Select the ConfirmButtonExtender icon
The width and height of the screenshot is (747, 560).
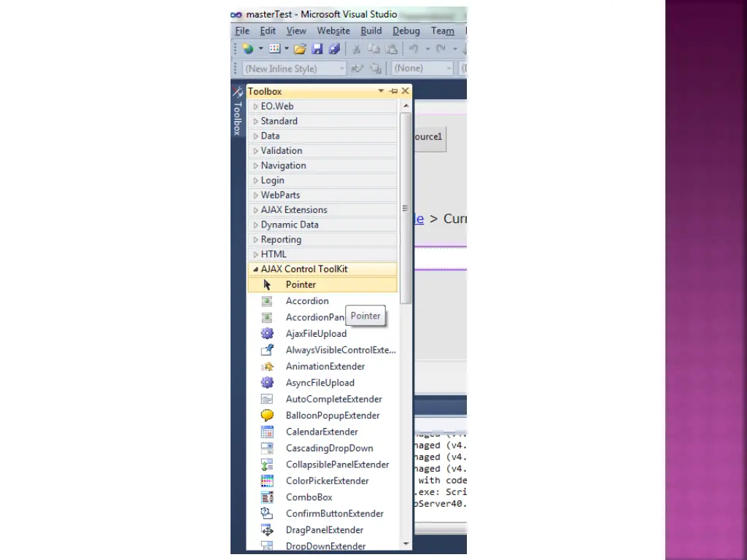coord(267,513)
